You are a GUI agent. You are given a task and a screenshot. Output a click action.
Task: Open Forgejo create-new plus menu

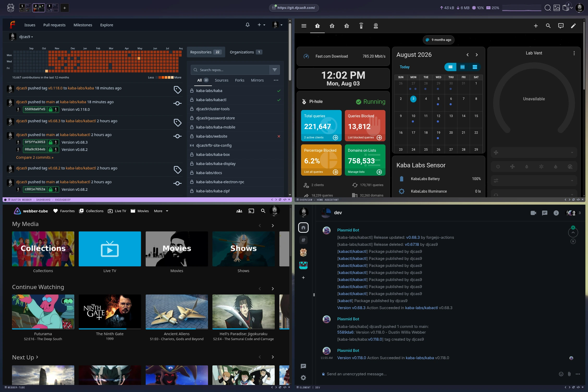click(x=261, y=25)
